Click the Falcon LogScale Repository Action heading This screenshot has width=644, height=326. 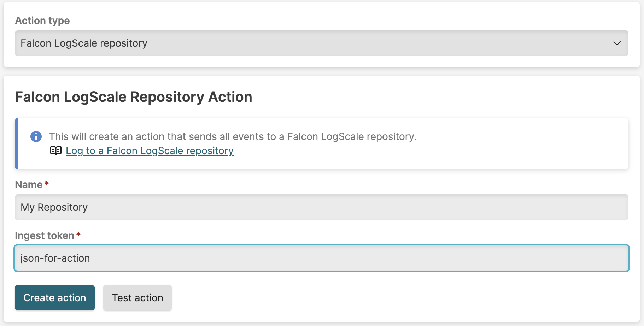pos(134,97)
